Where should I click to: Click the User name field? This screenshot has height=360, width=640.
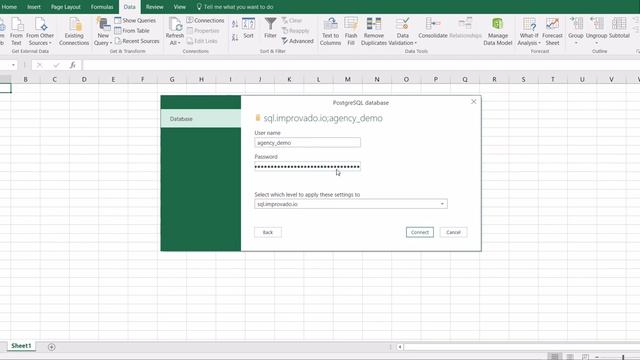point(307,143)
